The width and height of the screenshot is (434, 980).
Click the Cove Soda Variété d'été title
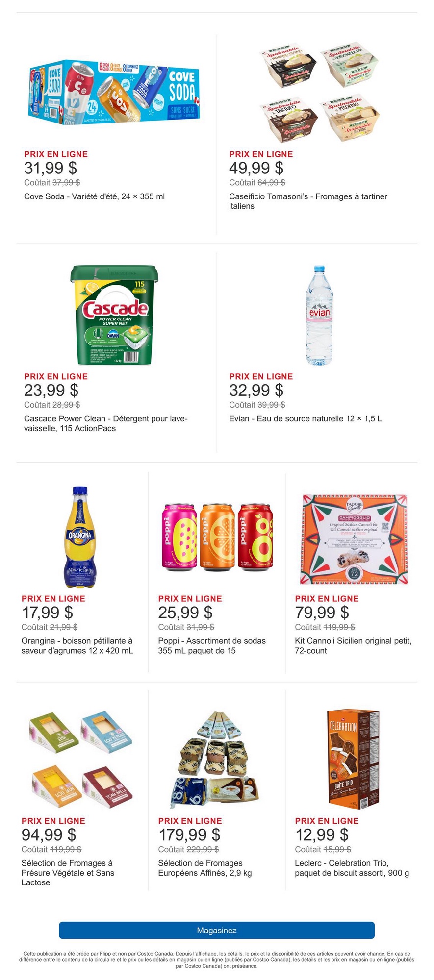coord(94,196)
